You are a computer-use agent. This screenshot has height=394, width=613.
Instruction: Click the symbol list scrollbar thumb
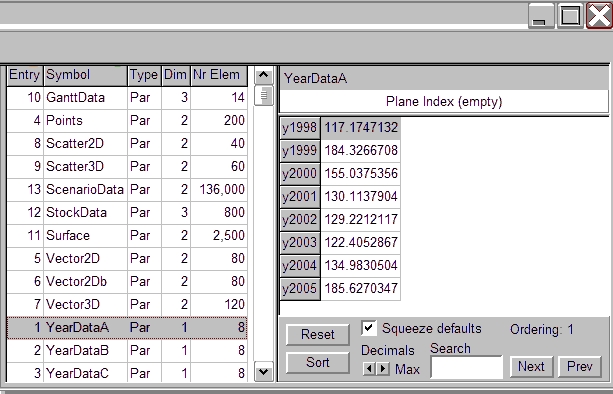click(263, 95)
